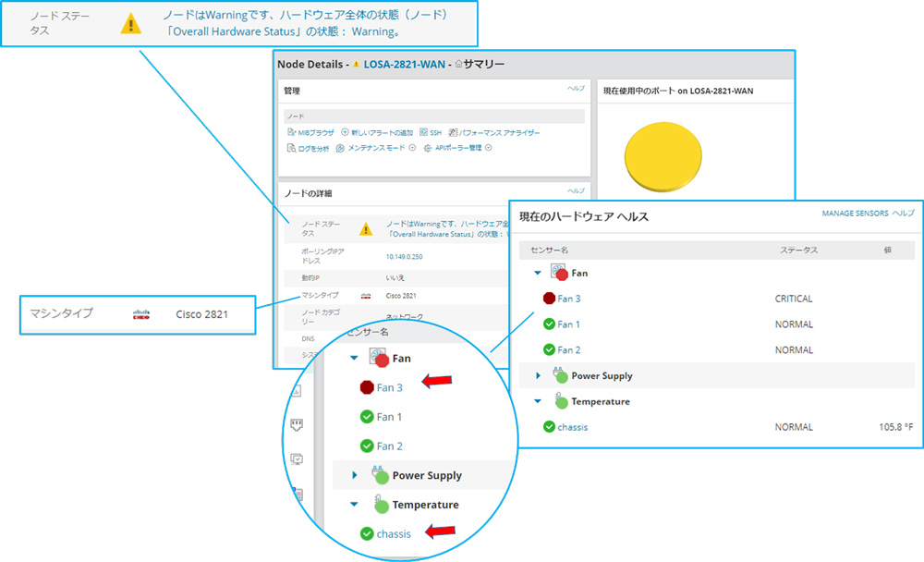The width and height of the screenshot is (924, 562).
Task: Click the yellow pie chart of ports in use
Action: pyautogui.click(x=663, y=156)
